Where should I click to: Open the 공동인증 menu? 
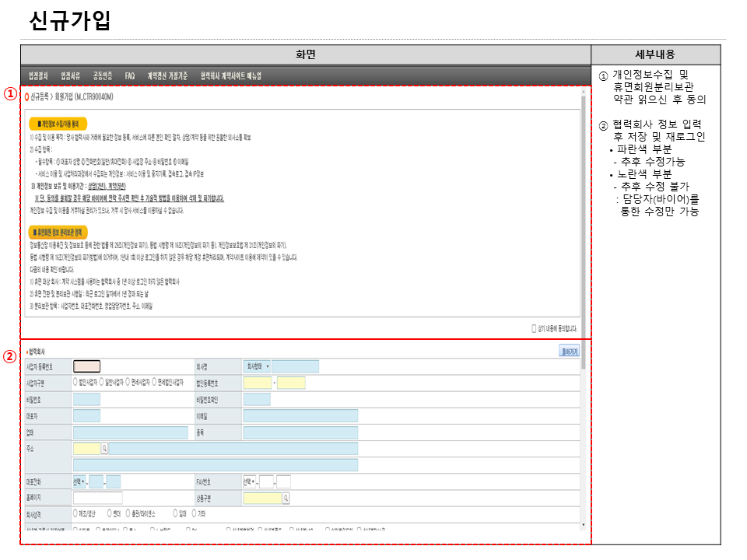click(103, 76)
